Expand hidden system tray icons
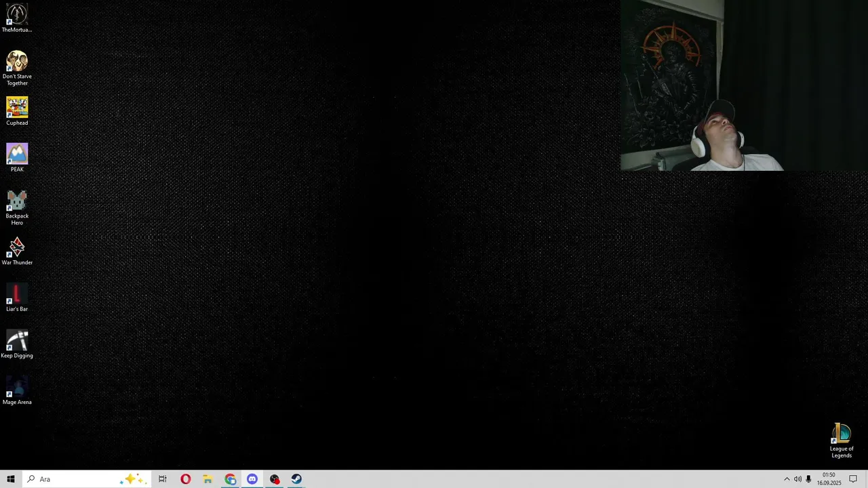The width and height of the screenshot is (868, 488). [x=787, y=479]
